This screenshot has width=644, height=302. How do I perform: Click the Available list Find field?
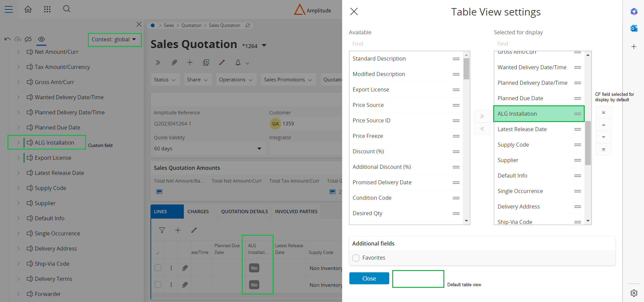click(x=409, y=44)
